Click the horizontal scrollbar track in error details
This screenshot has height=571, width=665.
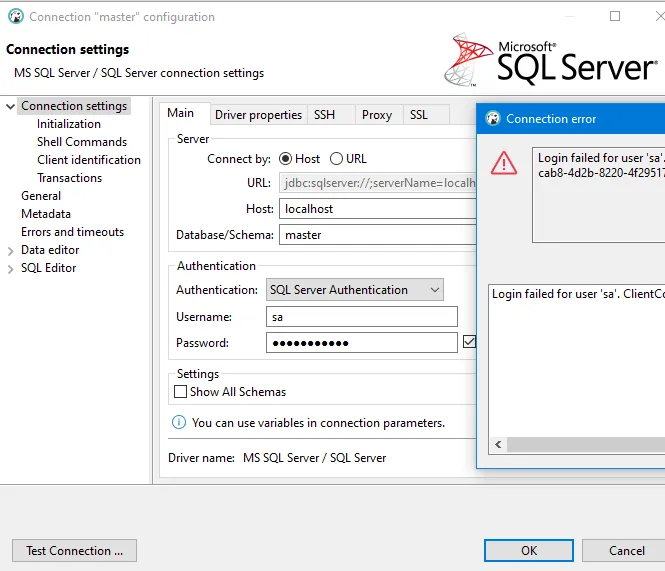point(586,445)
